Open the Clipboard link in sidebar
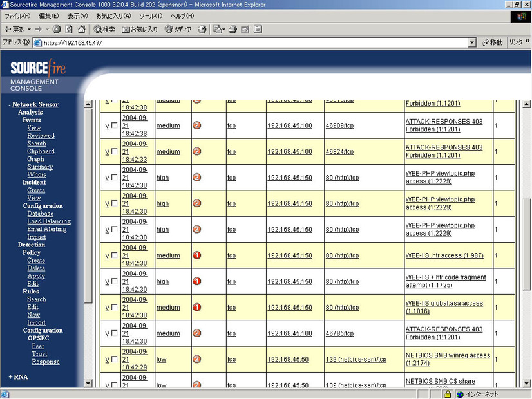 click(x=41, y=151)
